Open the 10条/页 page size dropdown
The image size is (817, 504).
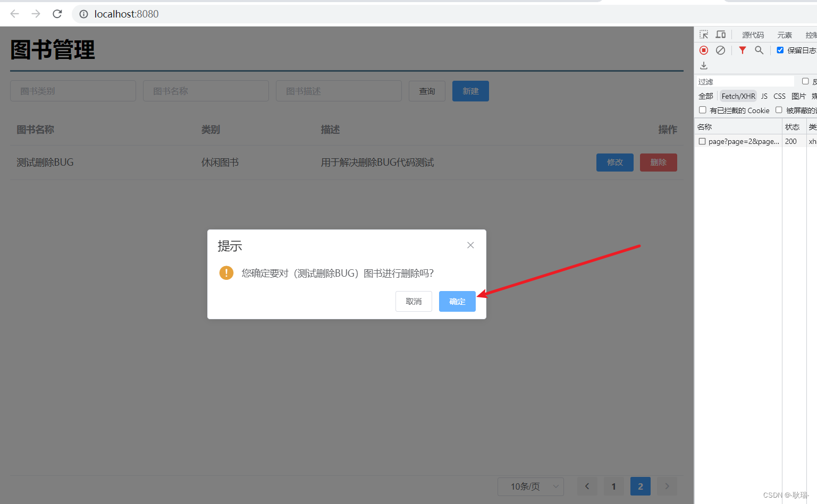pos(530,486)
